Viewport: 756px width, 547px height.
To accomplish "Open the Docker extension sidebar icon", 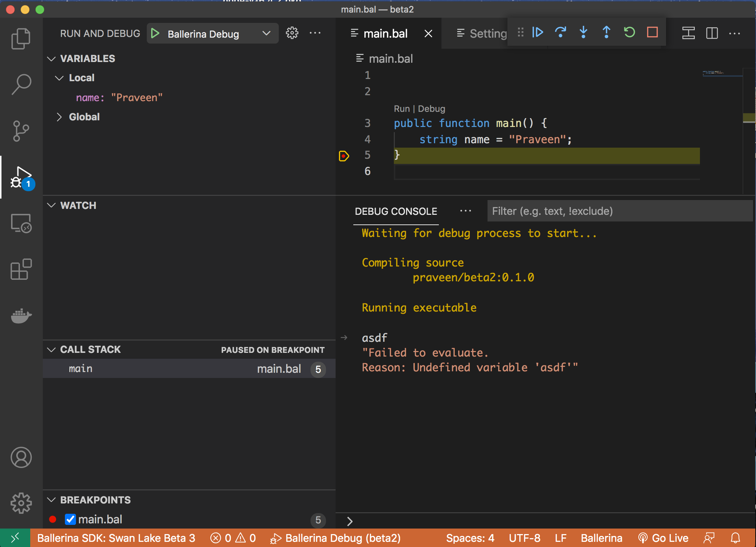I will (x=21, y=316).
